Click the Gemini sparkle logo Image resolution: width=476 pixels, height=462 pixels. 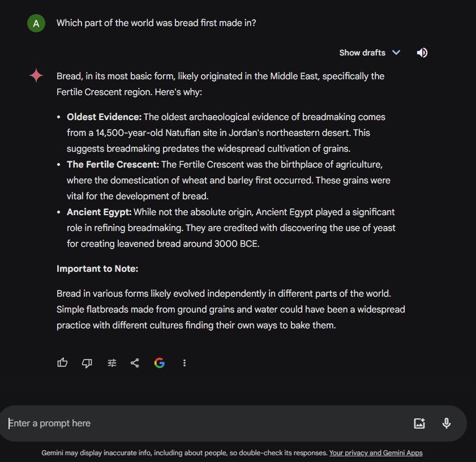coord(36,75)
